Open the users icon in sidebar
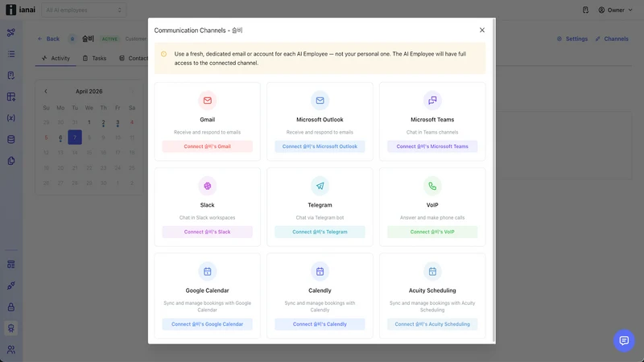Image resolution: width=644 pixels, height=362 pixels. (11, 350)
